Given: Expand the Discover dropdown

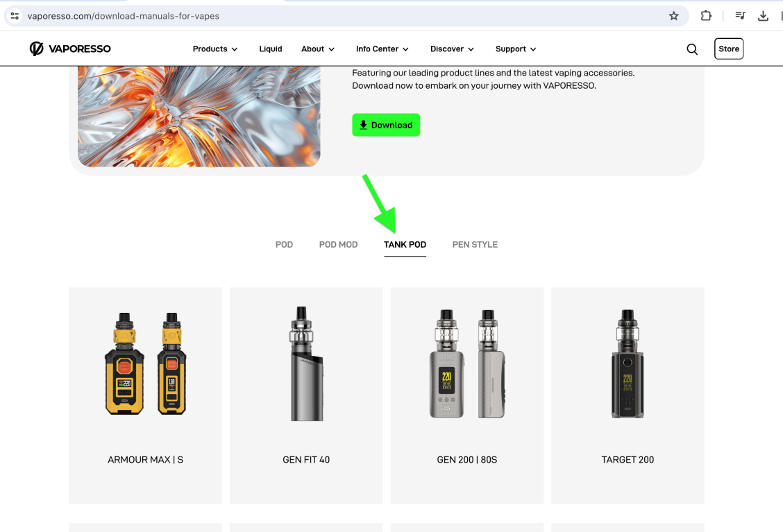Looking at the screenshot, I should point(452,49).
